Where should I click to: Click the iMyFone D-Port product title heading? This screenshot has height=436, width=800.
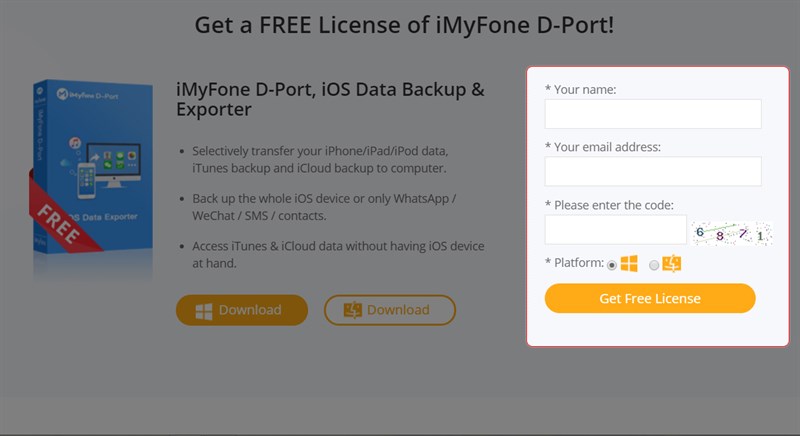(x=330, y=99)
